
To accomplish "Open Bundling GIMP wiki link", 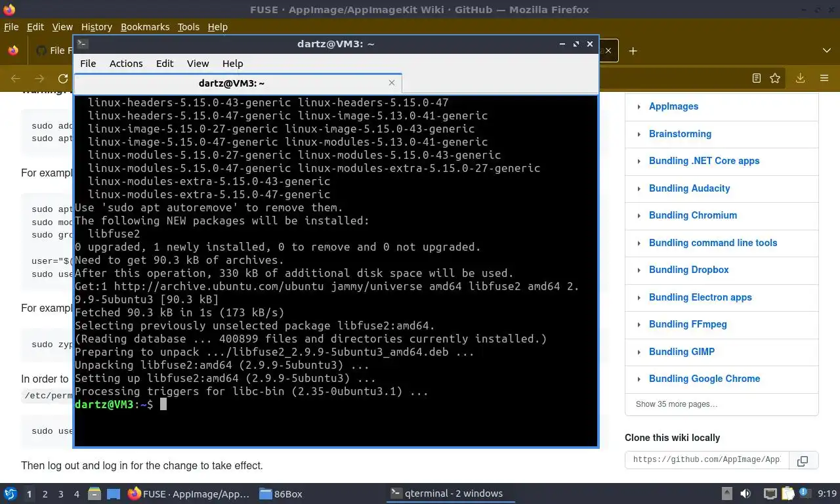I will coord(682,352).
